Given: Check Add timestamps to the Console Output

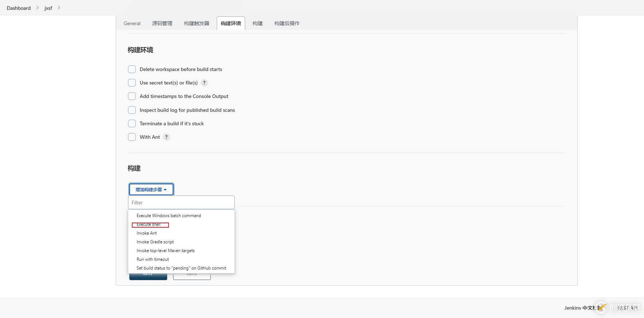Looking at the screenshot, I should (132, 96).
